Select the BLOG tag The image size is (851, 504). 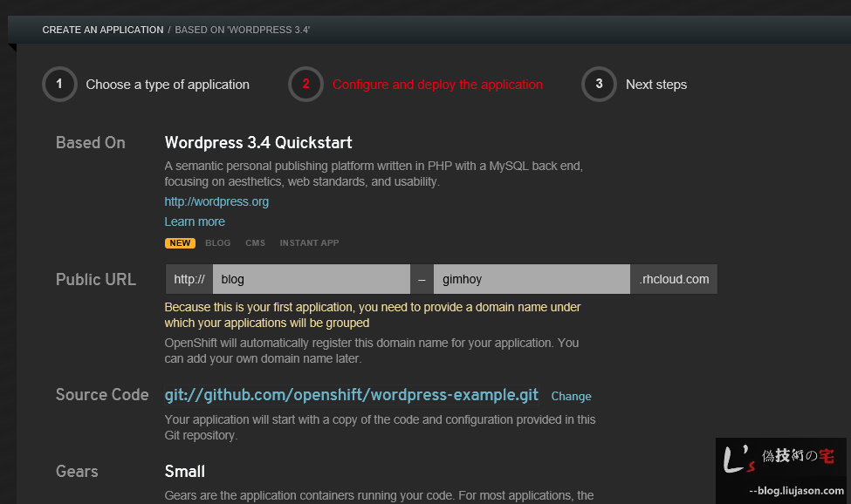point(217,242)
